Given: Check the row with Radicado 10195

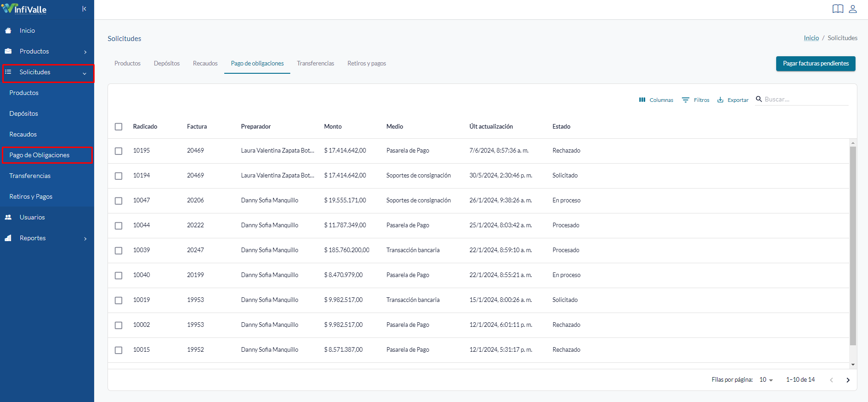Looking at the screenshot, I should pos(119,151).
